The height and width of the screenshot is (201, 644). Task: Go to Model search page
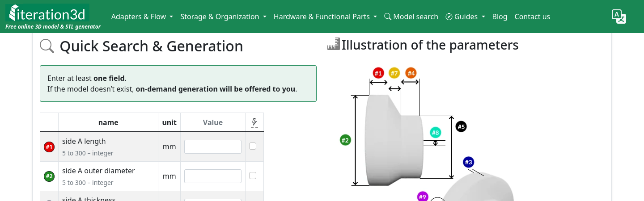coord(411,17)
